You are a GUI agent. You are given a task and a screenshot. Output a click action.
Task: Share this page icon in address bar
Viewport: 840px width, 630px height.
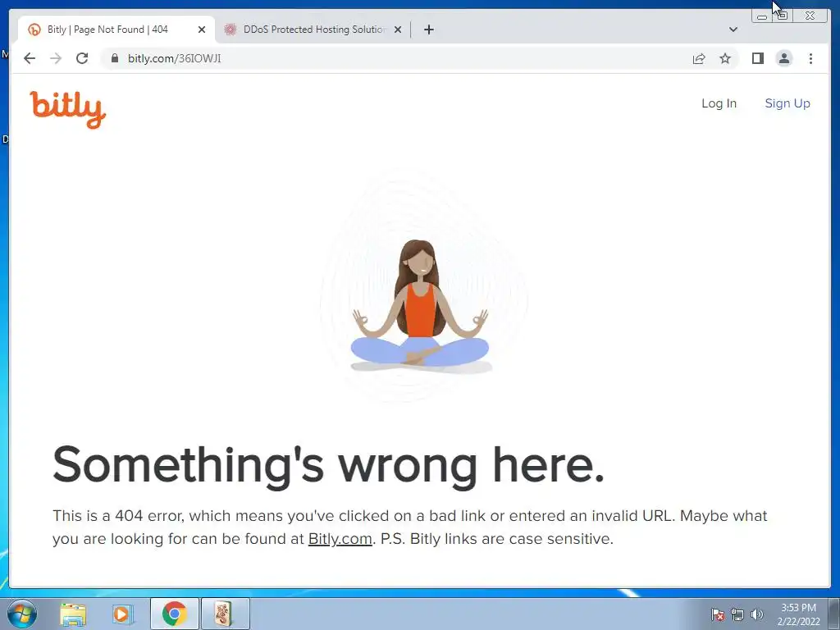pyautogui.click(x=699, y=58)
